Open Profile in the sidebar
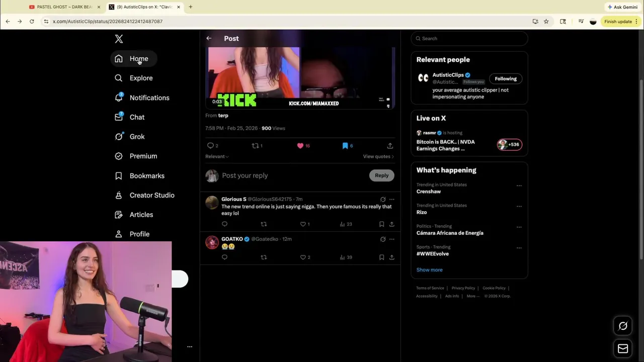The height and width of the screenshot is (362, 644). click(132, 234)
